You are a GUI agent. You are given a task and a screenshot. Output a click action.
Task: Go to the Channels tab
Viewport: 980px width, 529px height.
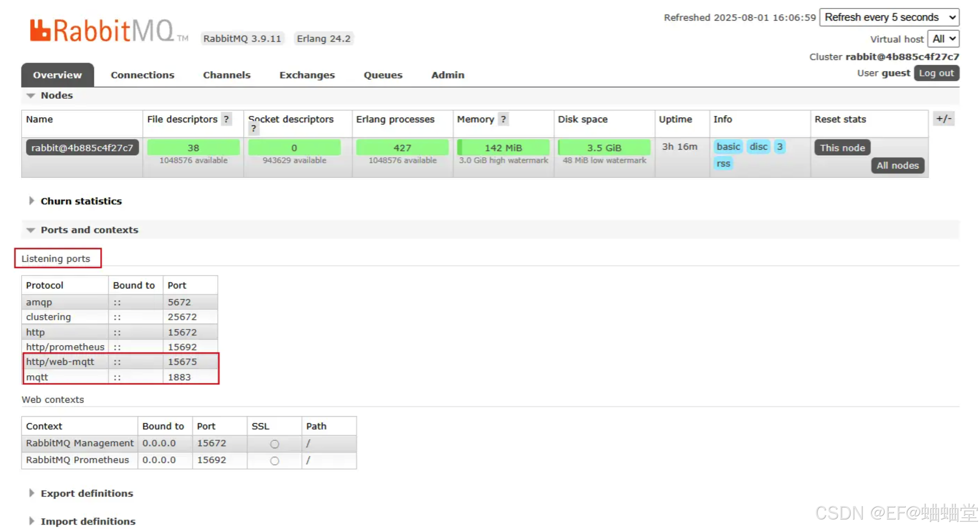pos(227,75)
